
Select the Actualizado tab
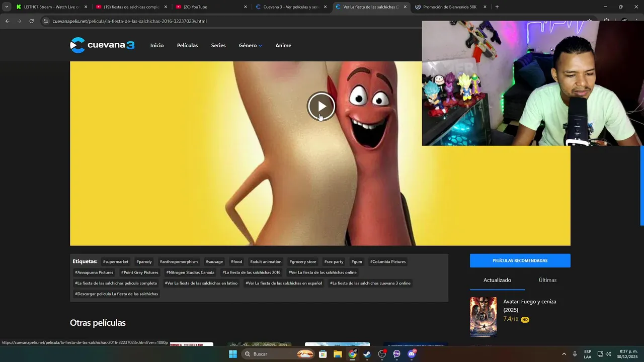click(497, 280)
